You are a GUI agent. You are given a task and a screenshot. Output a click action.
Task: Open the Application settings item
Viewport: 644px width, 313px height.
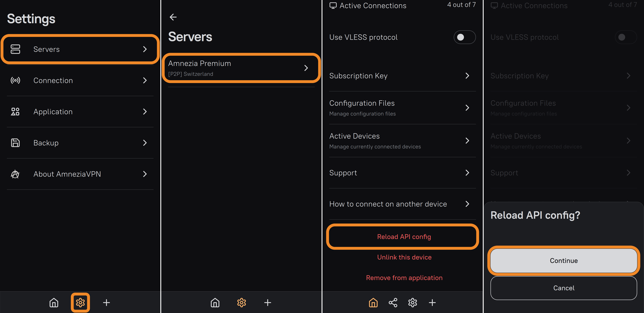click(80, 112)
